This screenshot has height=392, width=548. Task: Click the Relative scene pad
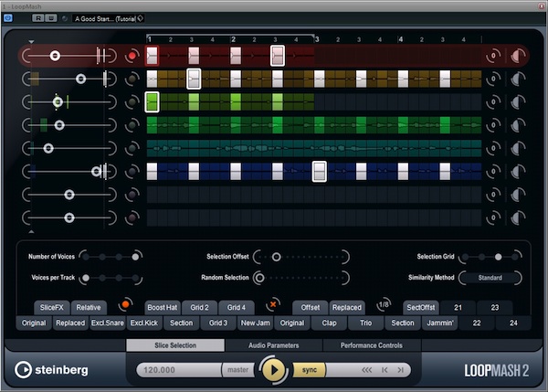point(89,307)
